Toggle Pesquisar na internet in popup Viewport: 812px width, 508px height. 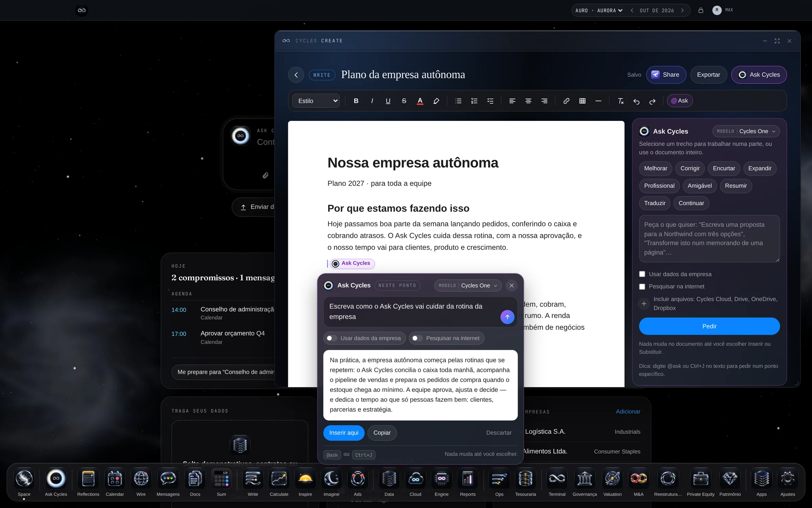point(447,338)
